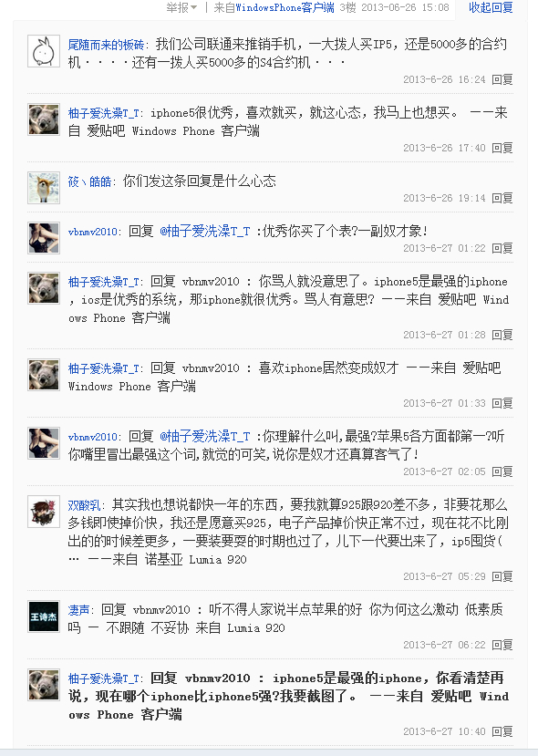
Task: Reply to the 19:14 comment
Action: 502,198
